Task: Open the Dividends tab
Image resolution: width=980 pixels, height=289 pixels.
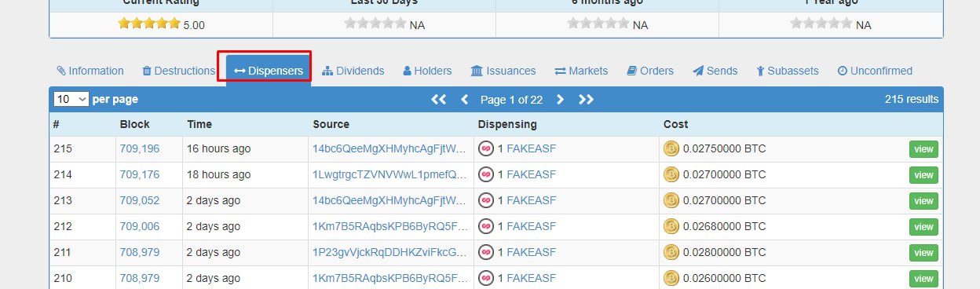Action: tap(353, 71)
